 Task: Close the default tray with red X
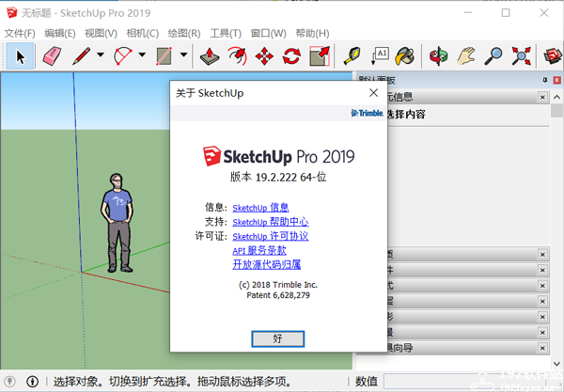click(556, 80)
